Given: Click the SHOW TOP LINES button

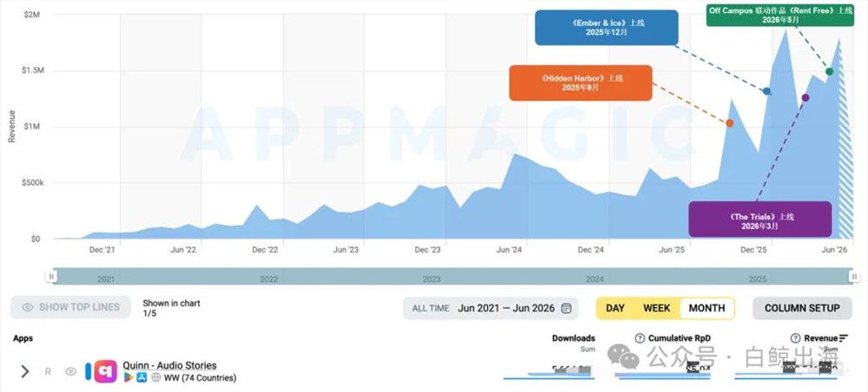Looking at the screenshot, I should 71,307.
